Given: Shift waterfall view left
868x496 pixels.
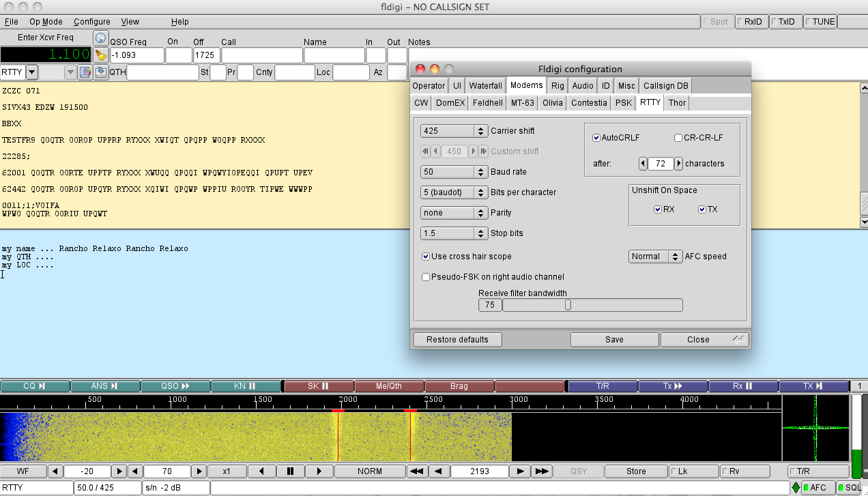Looking at the screenshot, I should coord(261,471).
